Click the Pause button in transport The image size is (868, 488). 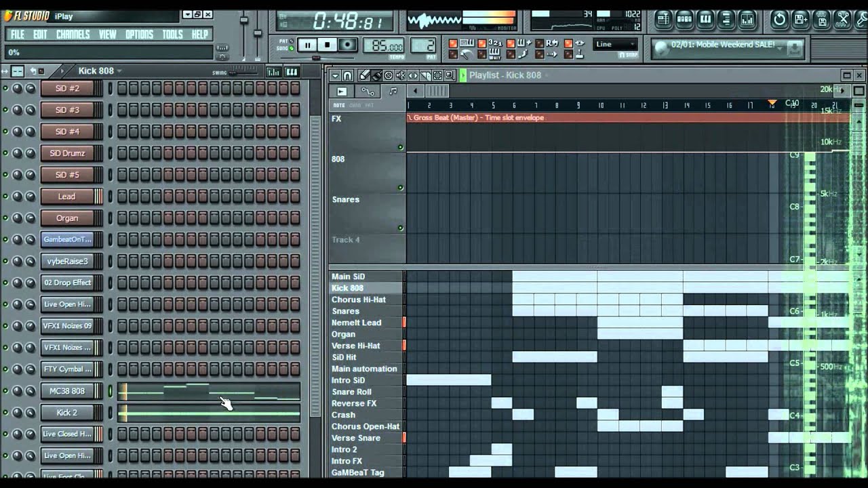coord(307,45)
